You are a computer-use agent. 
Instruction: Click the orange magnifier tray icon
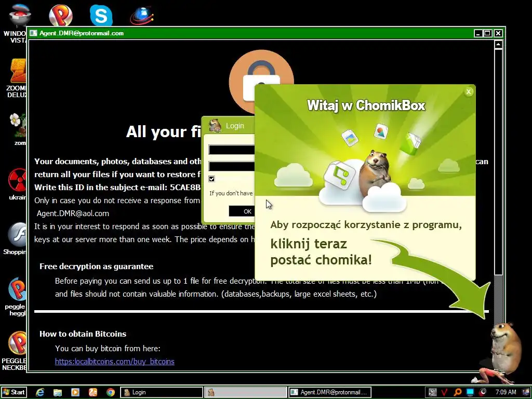point(457,393)
